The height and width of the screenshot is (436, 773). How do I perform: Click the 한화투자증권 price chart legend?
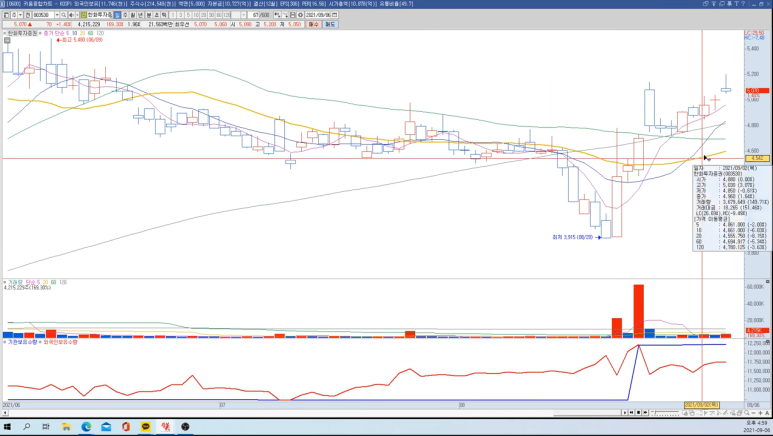(x=22, y=33)
